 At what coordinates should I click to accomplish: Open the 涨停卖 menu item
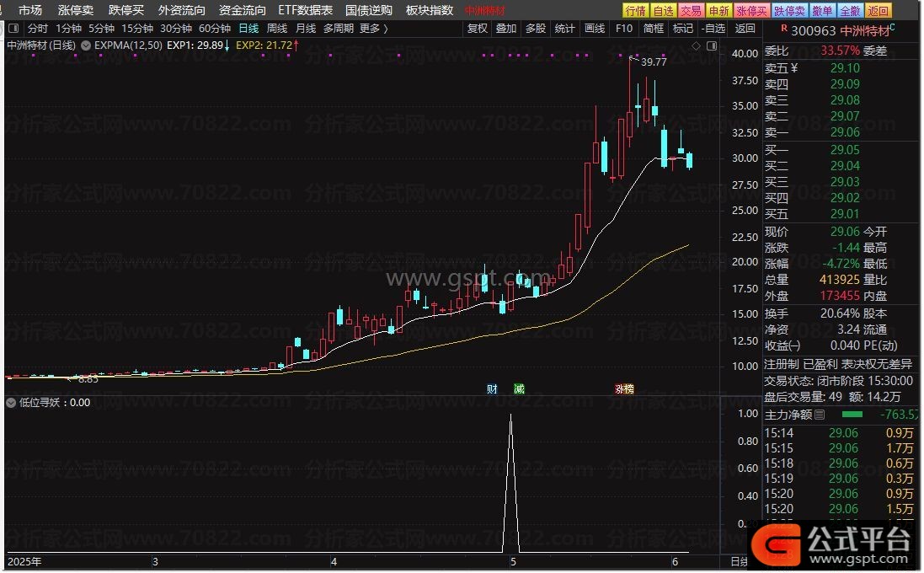(x=76, y=11)
